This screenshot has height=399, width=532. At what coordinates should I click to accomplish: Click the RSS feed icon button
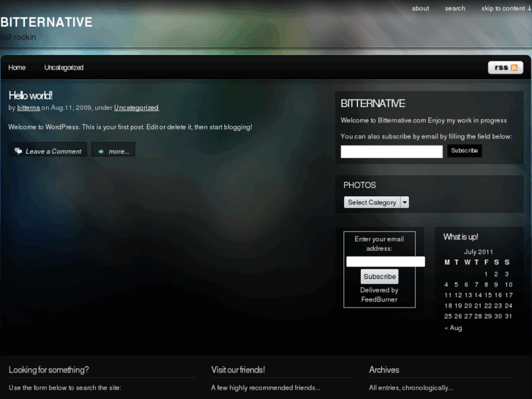(x=506, y=67)
